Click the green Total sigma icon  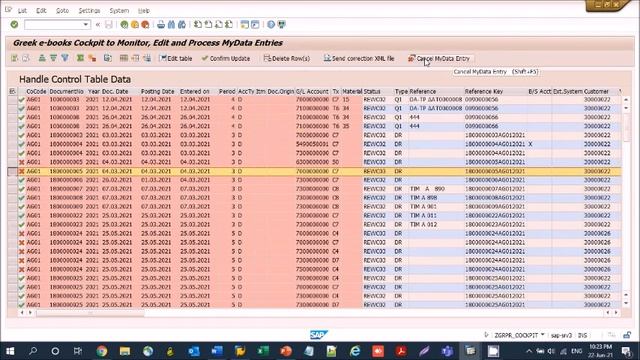point(80,58)
